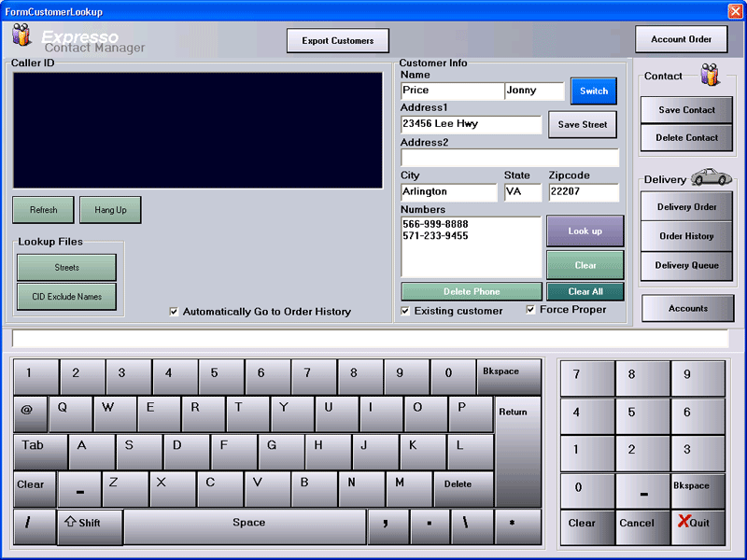Click the blue Switch button
Viewport: 747px width, 560px height.
(593, 91)
